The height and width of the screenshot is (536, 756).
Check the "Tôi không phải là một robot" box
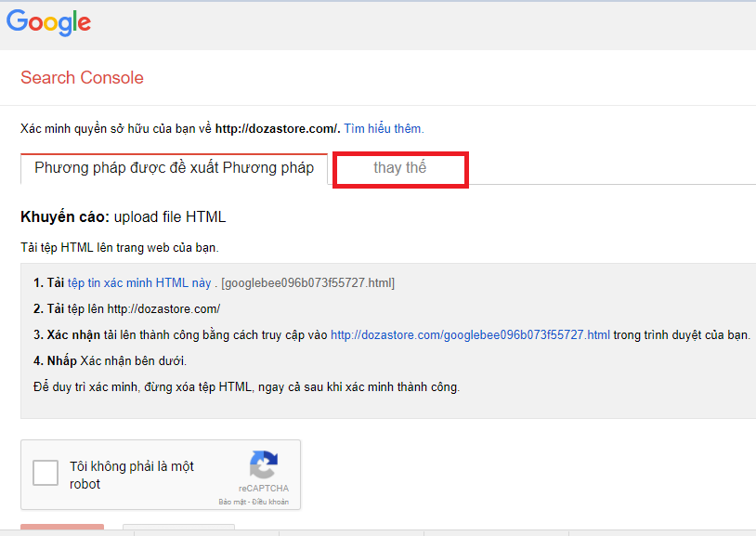(46, 472)
